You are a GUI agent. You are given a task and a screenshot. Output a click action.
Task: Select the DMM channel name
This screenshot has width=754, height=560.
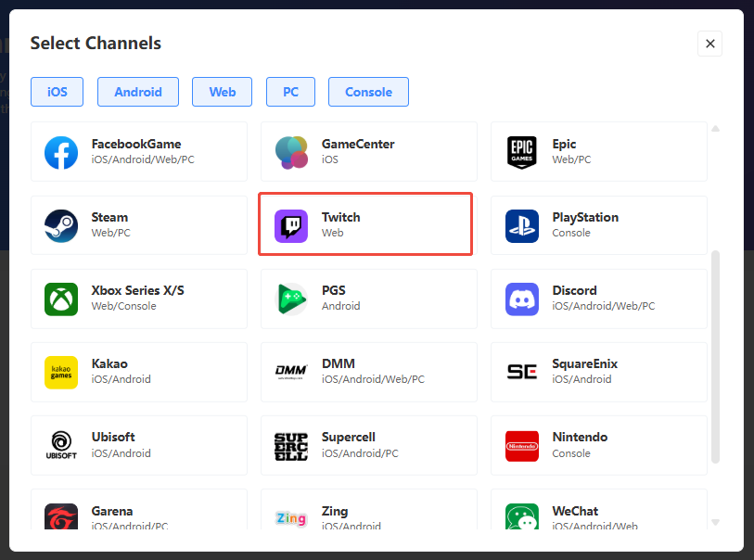pyautogui.click(x=339, y=363)
